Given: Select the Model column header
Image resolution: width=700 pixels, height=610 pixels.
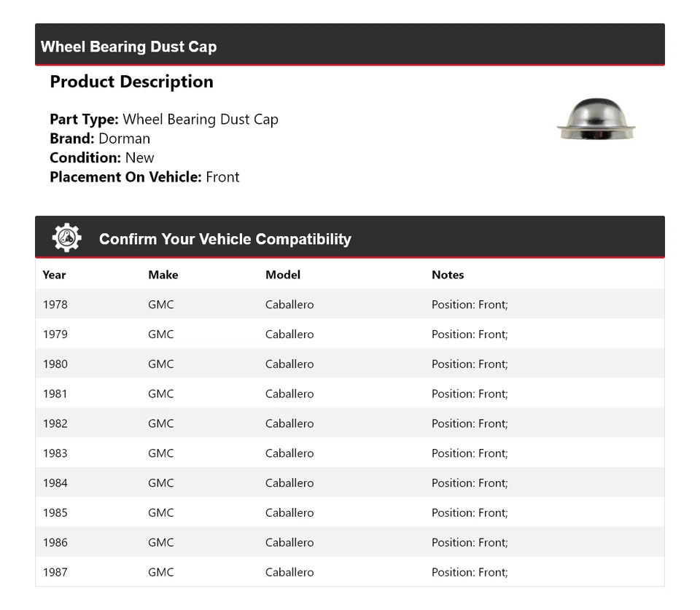Looking at the screenshot, I should point(283,275).
